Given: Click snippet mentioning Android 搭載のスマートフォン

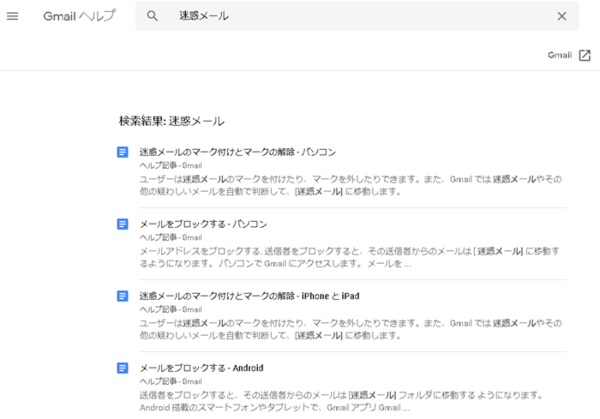Looking at the screenshot, I should coord(341,401).
